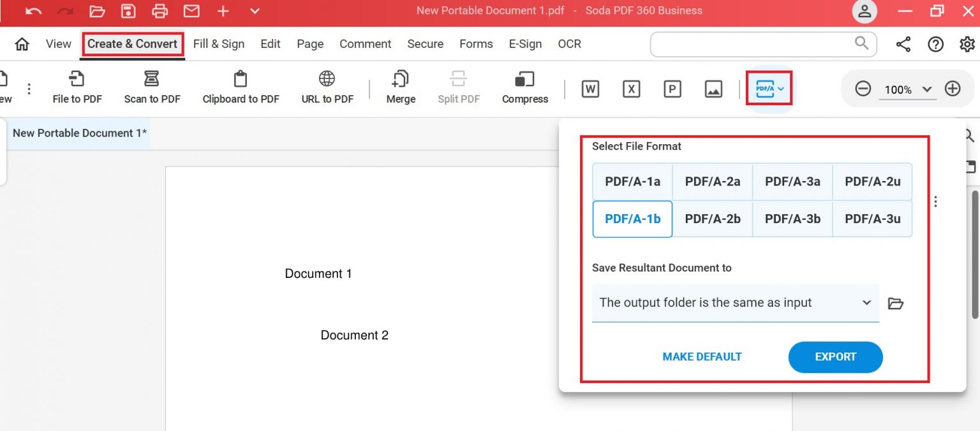Click the EXPORT button
This screenshot has height=431, width=980.
click(835, 357)
